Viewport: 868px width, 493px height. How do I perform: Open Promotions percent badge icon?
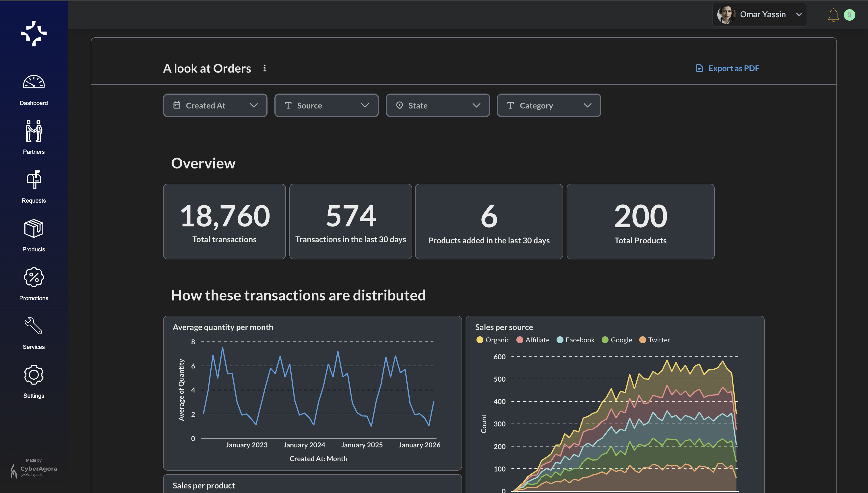point(34,277)
